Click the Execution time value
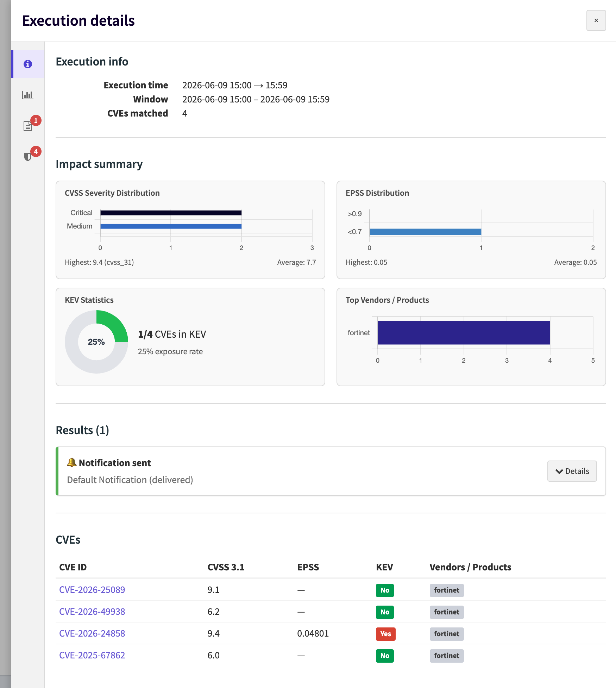The image size is (616, 688). [234, 85]
